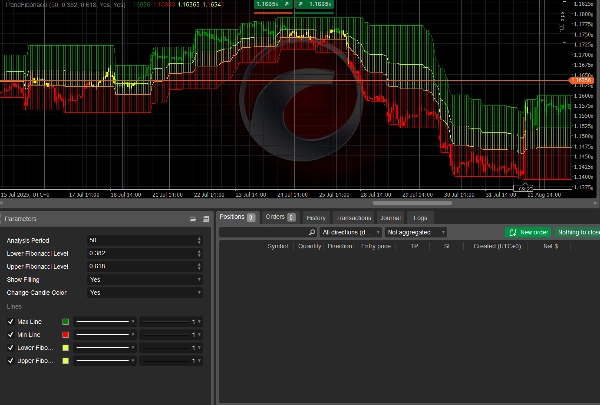Click the Quantity column header
The image size is (600, 405).
pyautogui.click(x=310, y=246)
